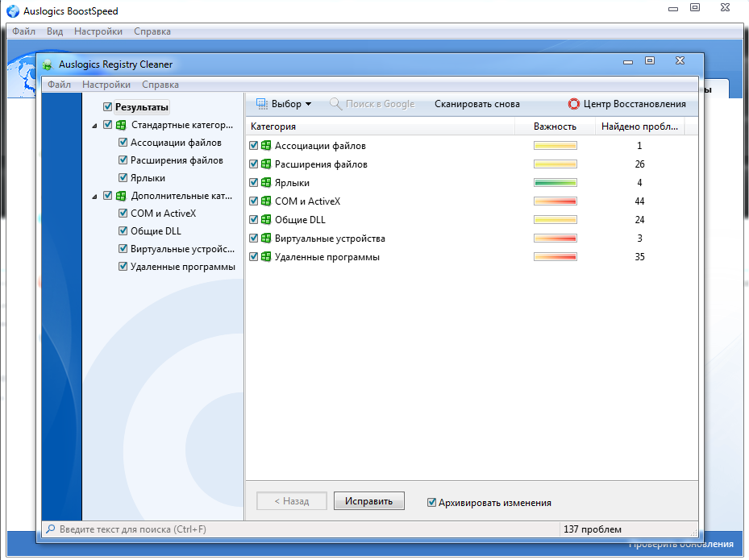The image size is (749, 560).
Task: Click Поиск в Google toolbar button
Action: click(x=372, y=104)
